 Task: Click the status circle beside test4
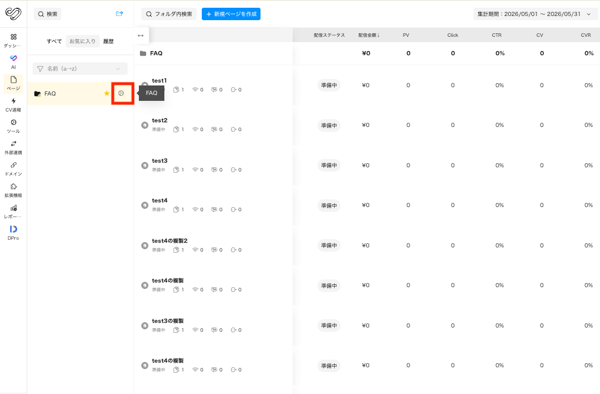(145, 205)
